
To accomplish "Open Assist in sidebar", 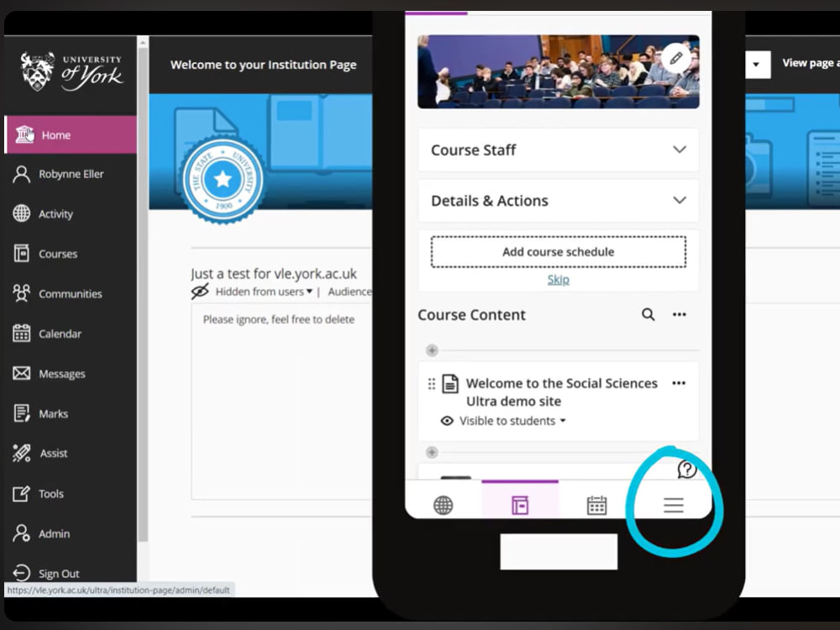I will pos(71,454).
